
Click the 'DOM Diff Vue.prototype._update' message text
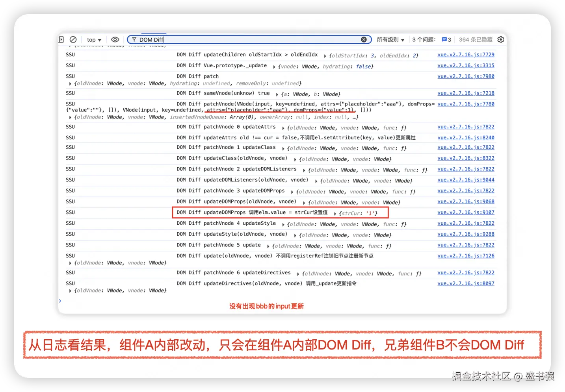pyautogui.click(x=221, y=66)
